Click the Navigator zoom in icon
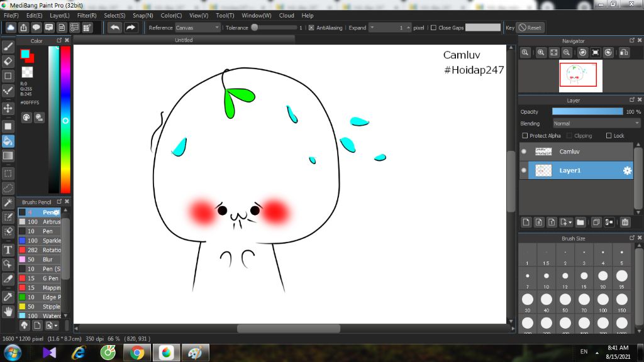644x362 pixels. point(541,53)
